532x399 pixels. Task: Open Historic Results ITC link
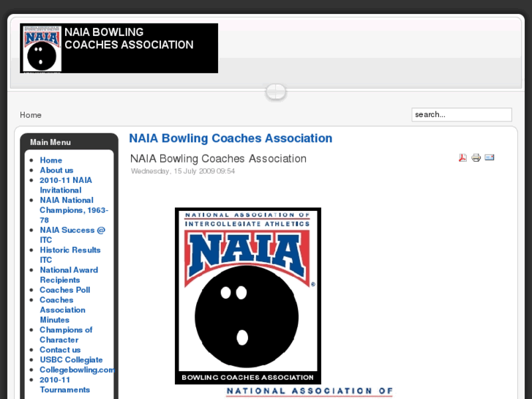[x=70, y=255]
